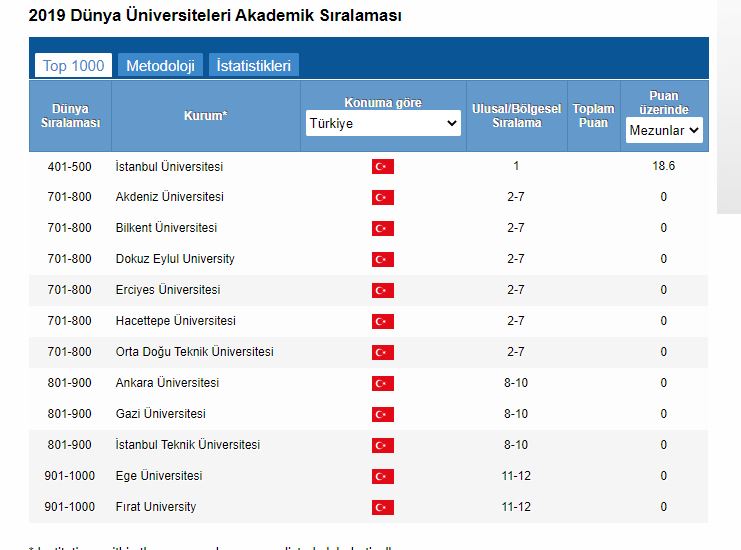Viewport: 741px width, 550px height.
Task: Click 2-7 rank in Hacettepe Üniversitesi row
Action: [x=516, y=321]
